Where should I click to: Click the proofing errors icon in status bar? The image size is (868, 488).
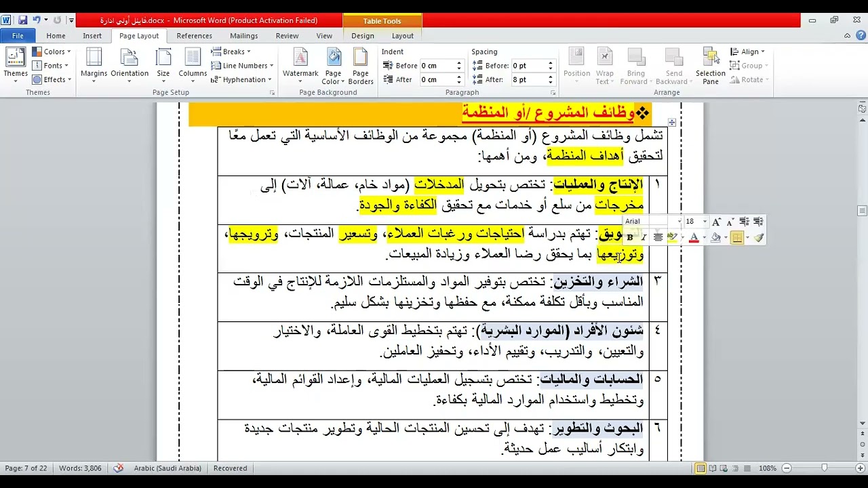(119, 468)
